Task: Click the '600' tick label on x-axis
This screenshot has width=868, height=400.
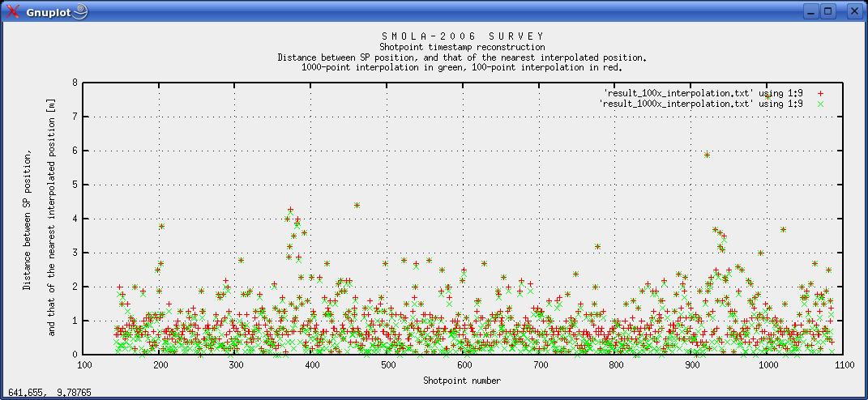Action: click(463, 365)
